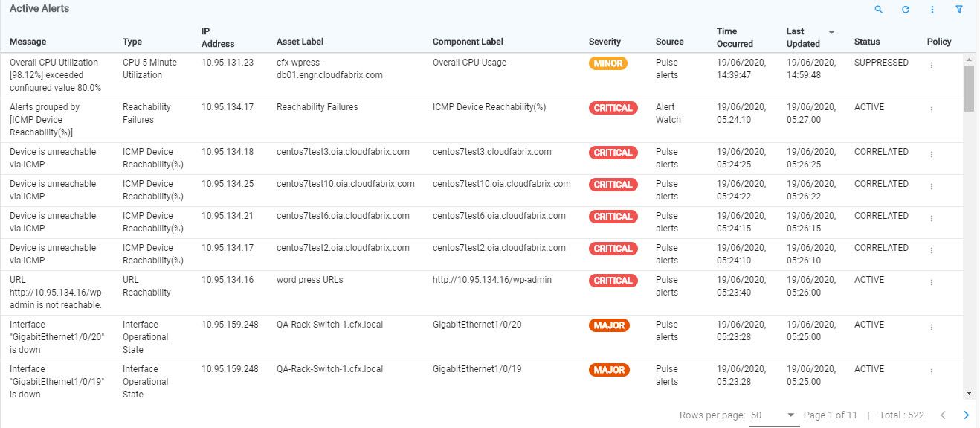Screen dimensions: 980x428
Task: Click the scrollbar down arrow of the table
Action: tap(969, 392)
